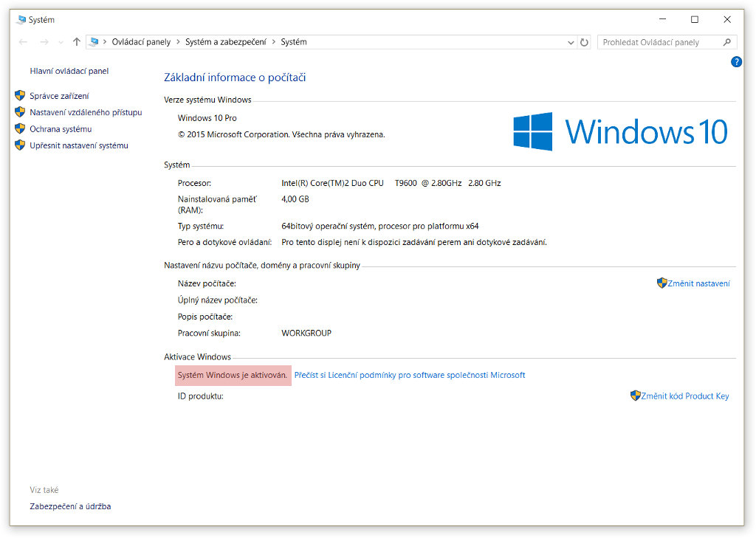Open Nastavení vzdáleného přístupu link
Screen dimensions: 756x538
pos(86,112)
